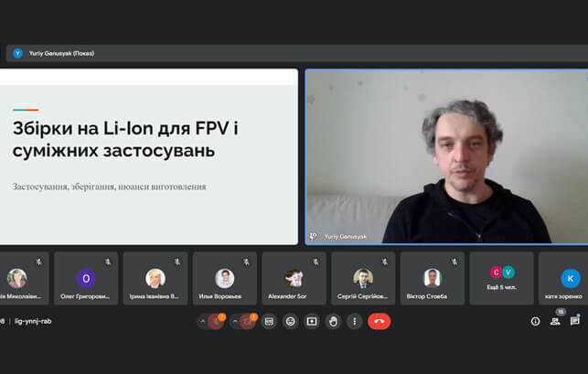Viewport: 588px width, 374px height.
Task: Select the presentation slide tile
Action: click(x=149, y=156)
